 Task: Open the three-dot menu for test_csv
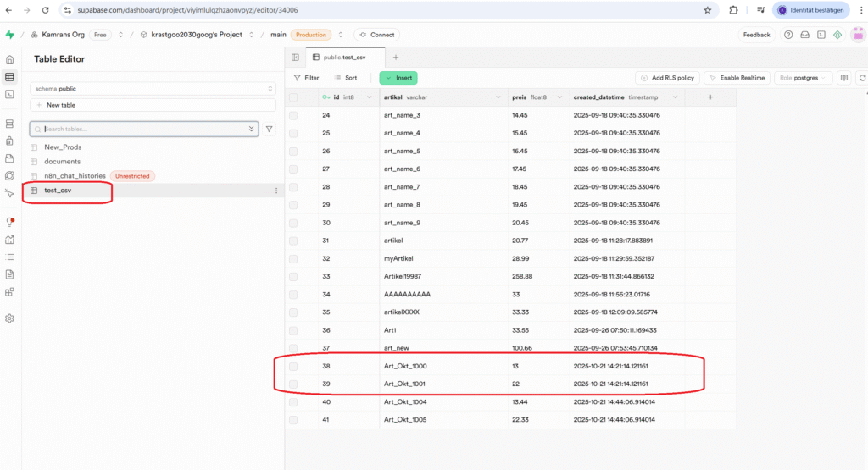[x=276, y=191]
